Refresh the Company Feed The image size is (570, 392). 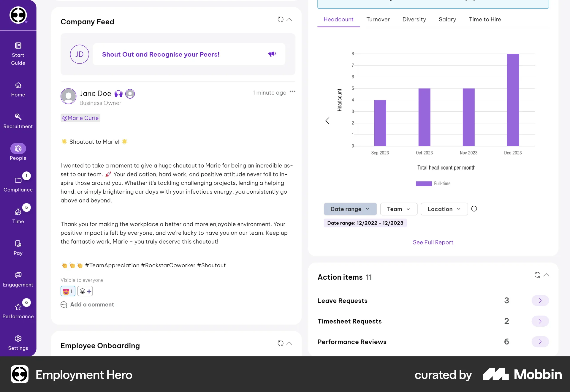[281, 20]
